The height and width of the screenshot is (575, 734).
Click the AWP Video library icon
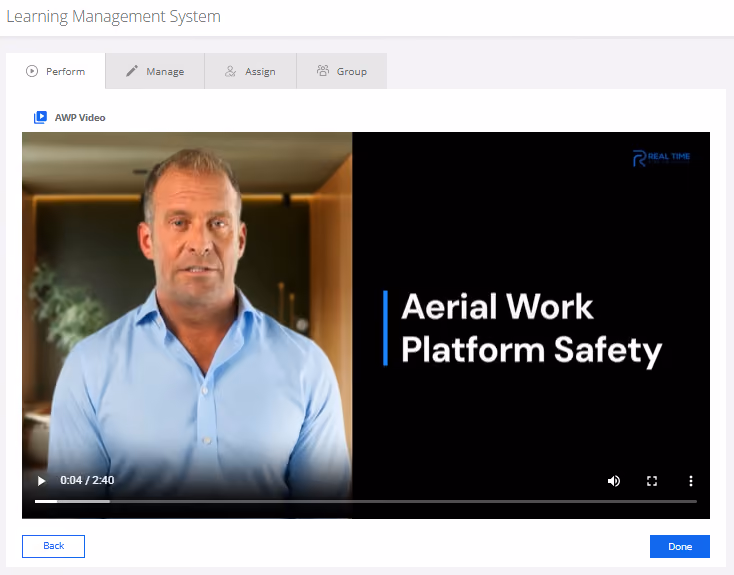[x=40, y=118]
